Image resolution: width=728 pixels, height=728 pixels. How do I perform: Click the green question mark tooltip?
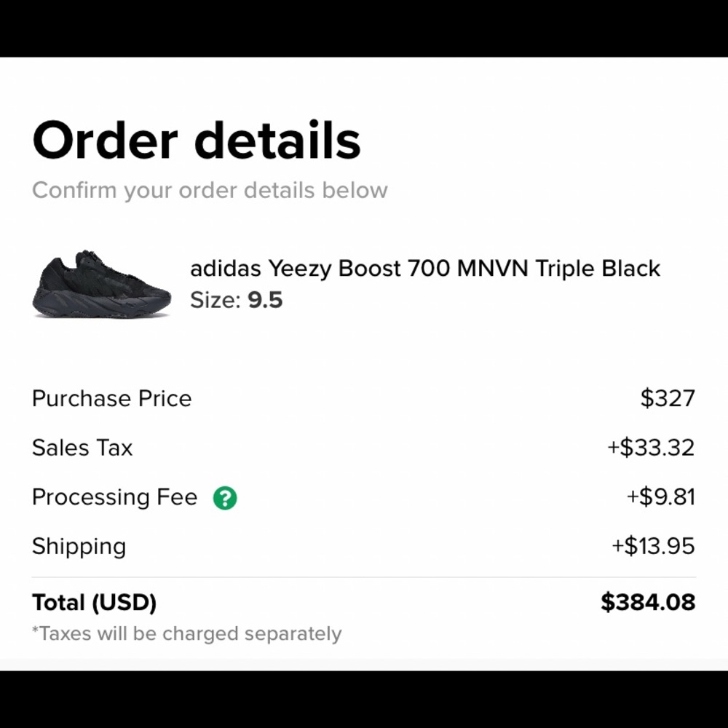click(x=226, y=498)
